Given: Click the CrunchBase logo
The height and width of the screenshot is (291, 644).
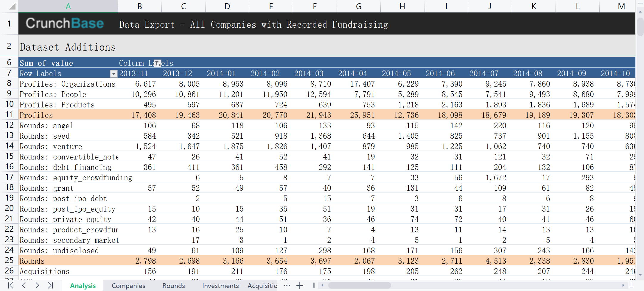Looking at the screenshot, I should [65, 23].
